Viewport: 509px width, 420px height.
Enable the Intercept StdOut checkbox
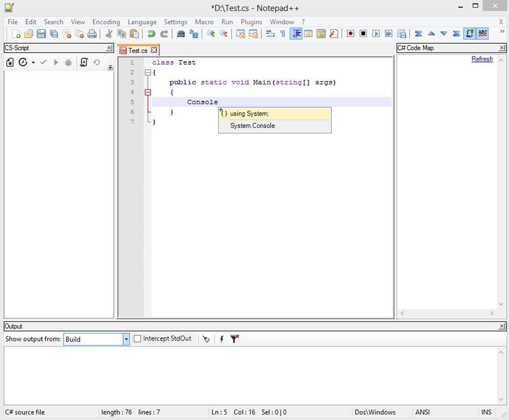(138, 339)
